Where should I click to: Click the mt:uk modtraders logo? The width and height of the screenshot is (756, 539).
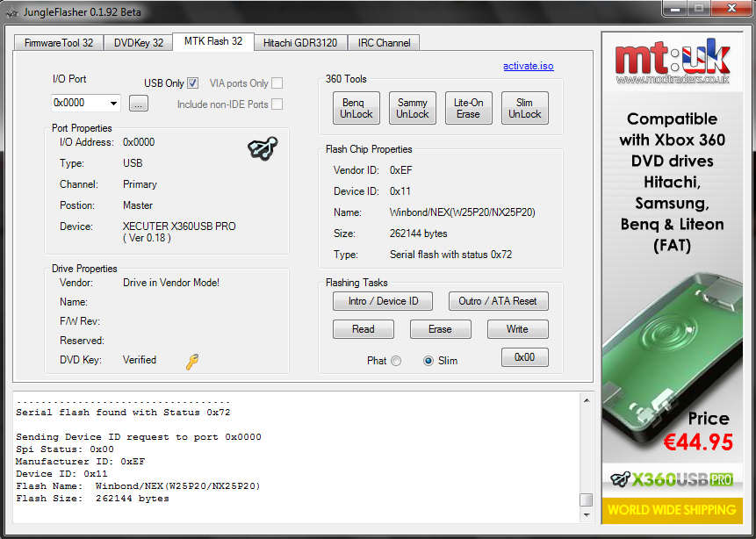coord(672,62)
